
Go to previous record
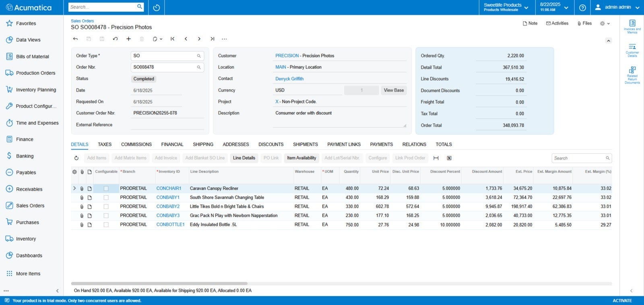click(x=186, y=39)
